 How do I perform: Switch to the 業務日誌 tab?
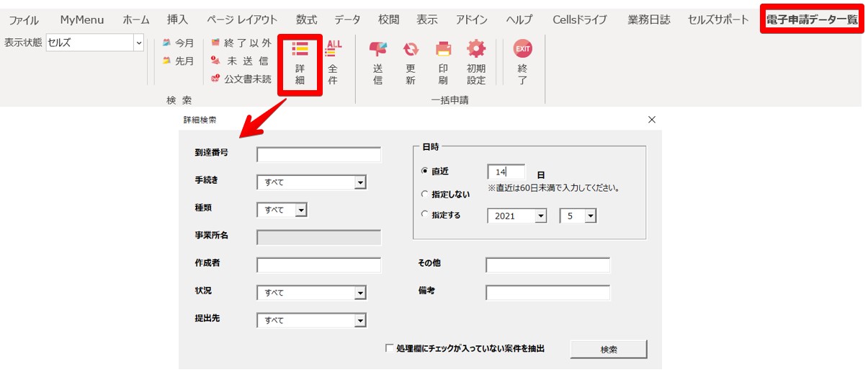649,20
